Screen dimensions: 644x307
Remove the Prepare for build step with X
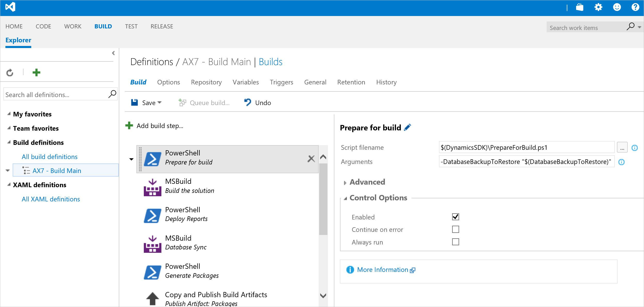tap(311, 159)
